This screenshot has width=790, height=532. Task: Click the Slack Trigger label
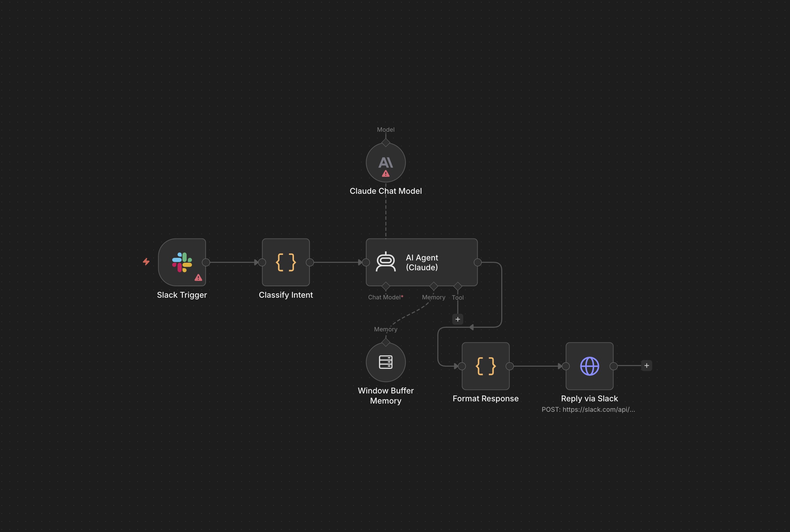[x=182, y=295]
